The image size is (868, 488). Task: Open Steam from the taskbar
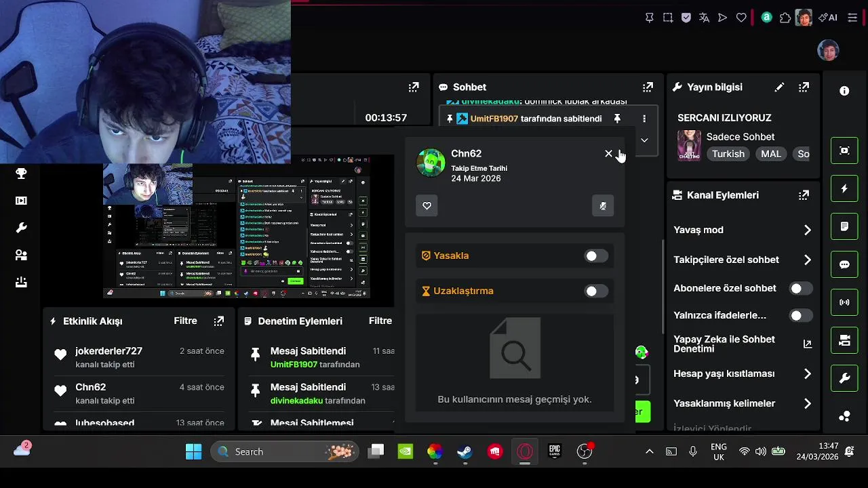click(465, 451)
